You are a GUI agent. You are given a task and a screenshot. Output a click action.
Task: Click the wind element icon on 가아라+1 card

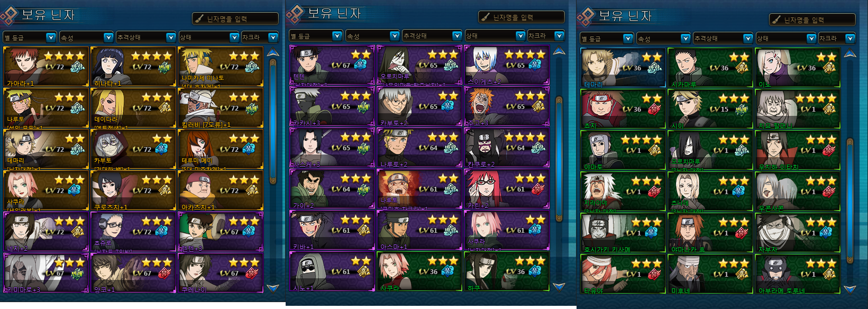coord(78,68)
